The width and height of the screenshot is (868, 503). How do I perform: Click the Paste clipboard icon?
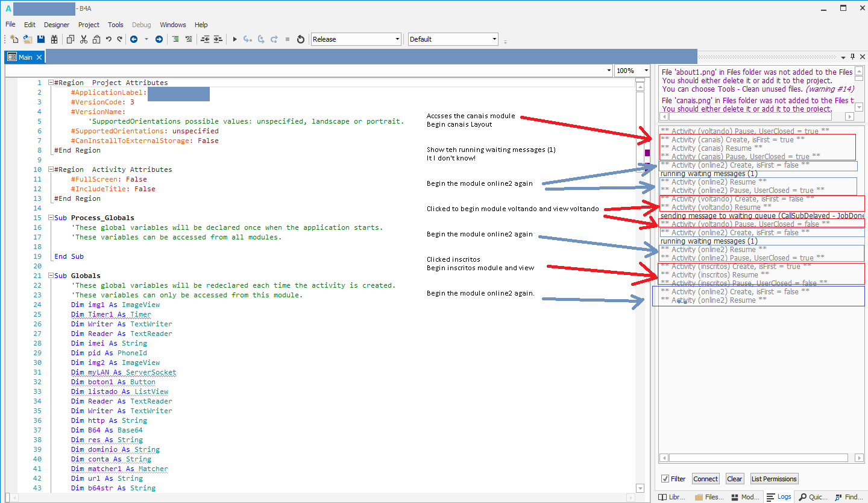coord(96,39)
